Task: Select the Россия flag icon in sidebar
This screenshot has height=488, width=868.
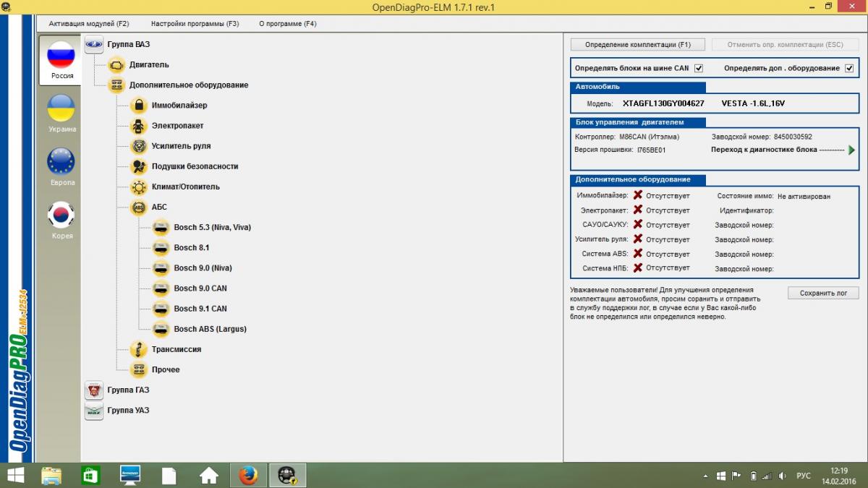Action: click(61, 54)
